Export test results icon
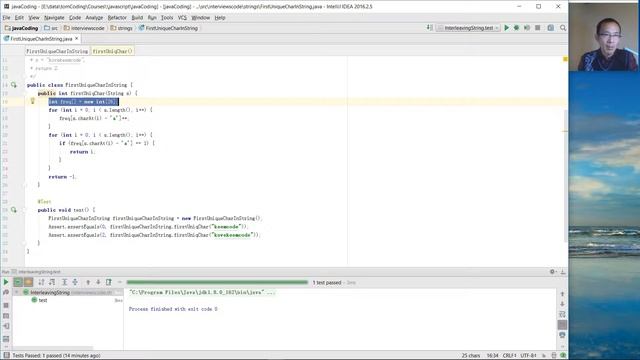Screen dimensions: 640x360 click(109, 282)
